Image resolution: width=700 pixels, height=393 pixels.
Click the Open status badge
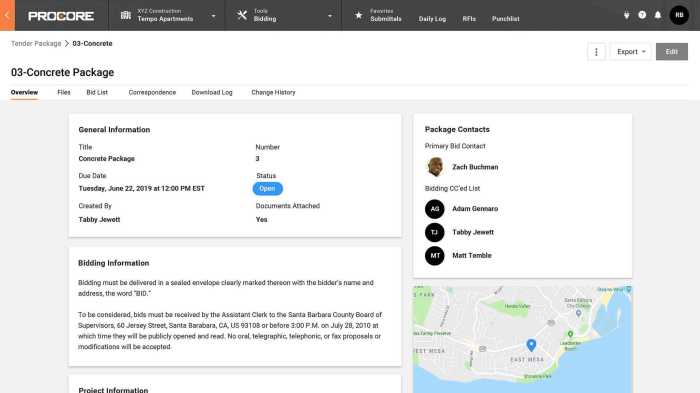267,188
